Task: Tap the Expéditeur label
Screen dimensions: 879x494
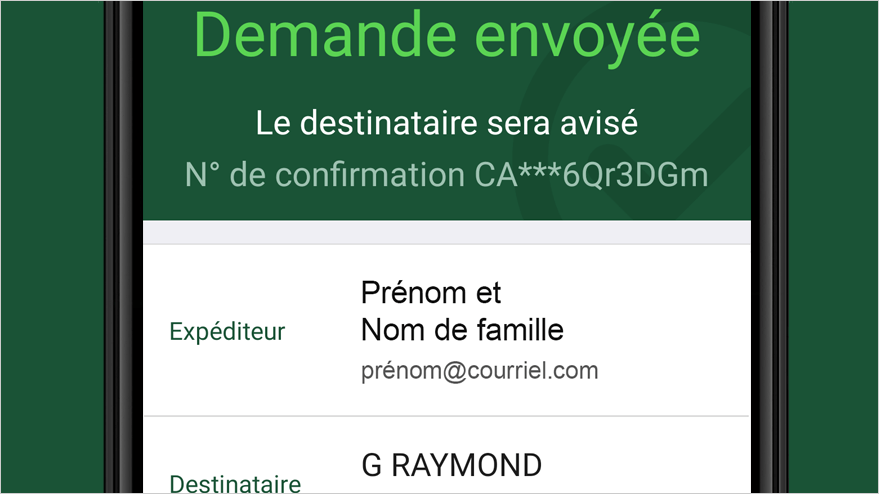Action: pos(227,331)
